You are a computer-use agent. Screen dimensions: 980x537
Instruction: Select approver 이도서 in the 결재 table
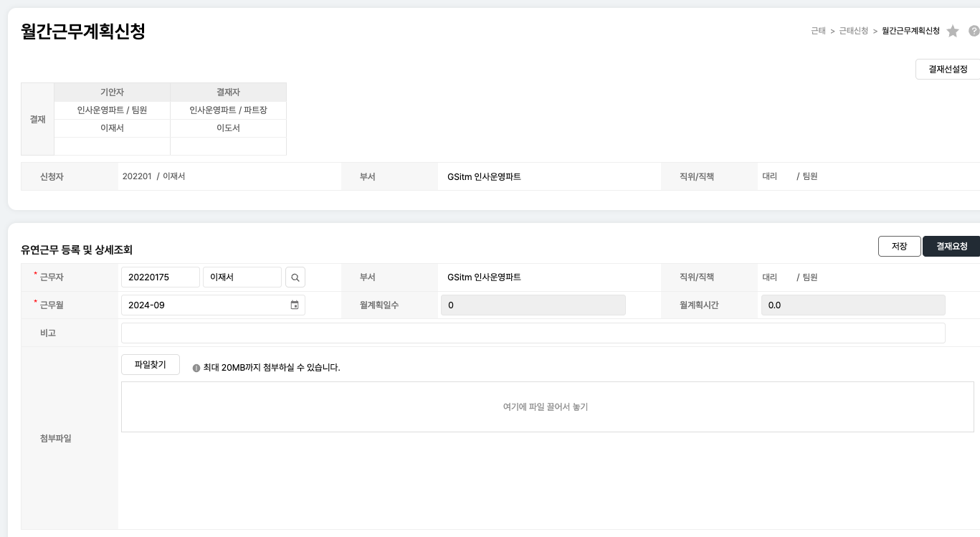(x=228, y=128)
